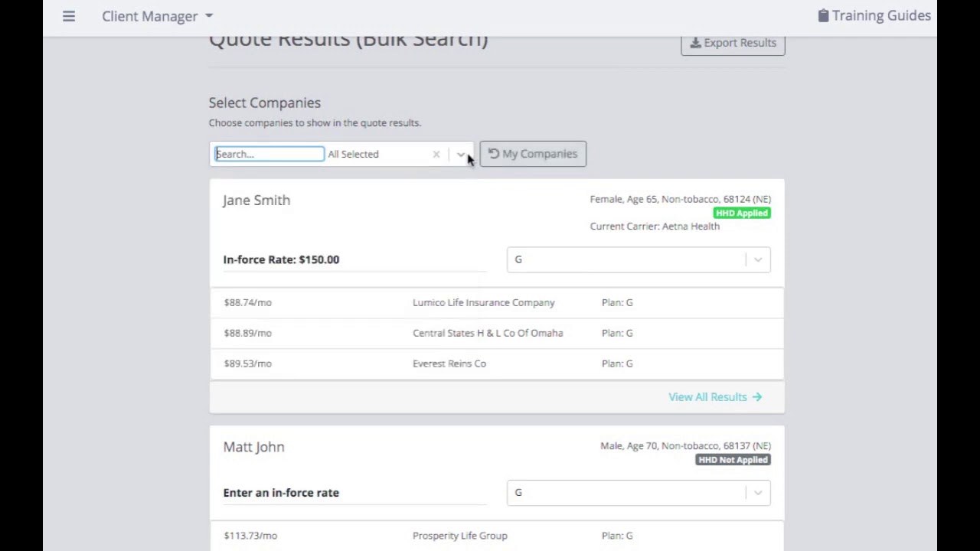Click the $88.89/mo price

(x=247, y=333)
